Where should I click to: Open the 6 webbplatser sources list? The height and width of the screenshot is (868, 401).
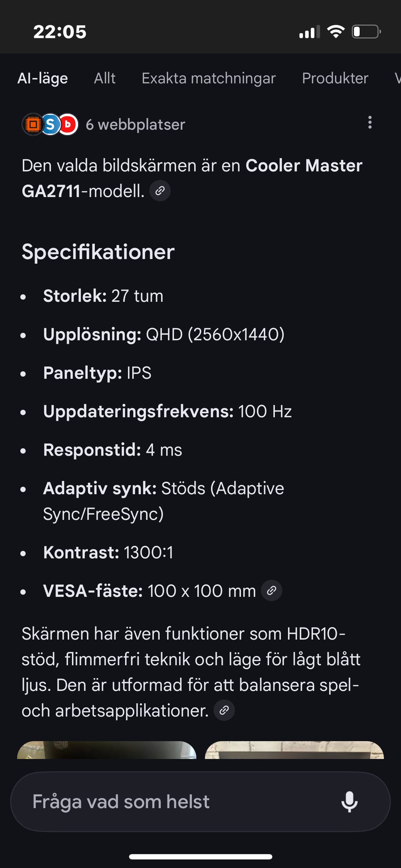pyautogui.click(x=135, y=124)
